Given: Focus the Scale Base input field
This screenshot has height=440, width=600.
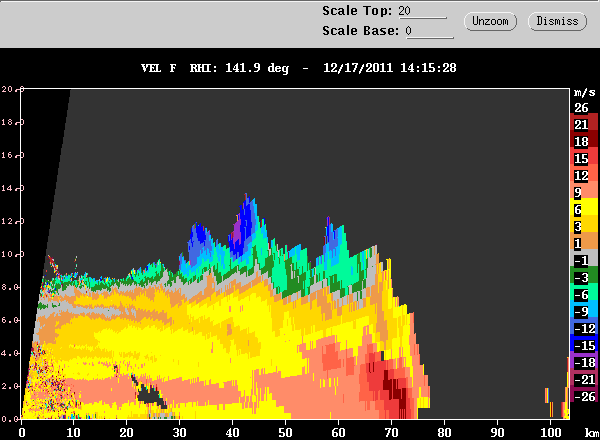Looking at the screenshot, I should coord(429,31).
